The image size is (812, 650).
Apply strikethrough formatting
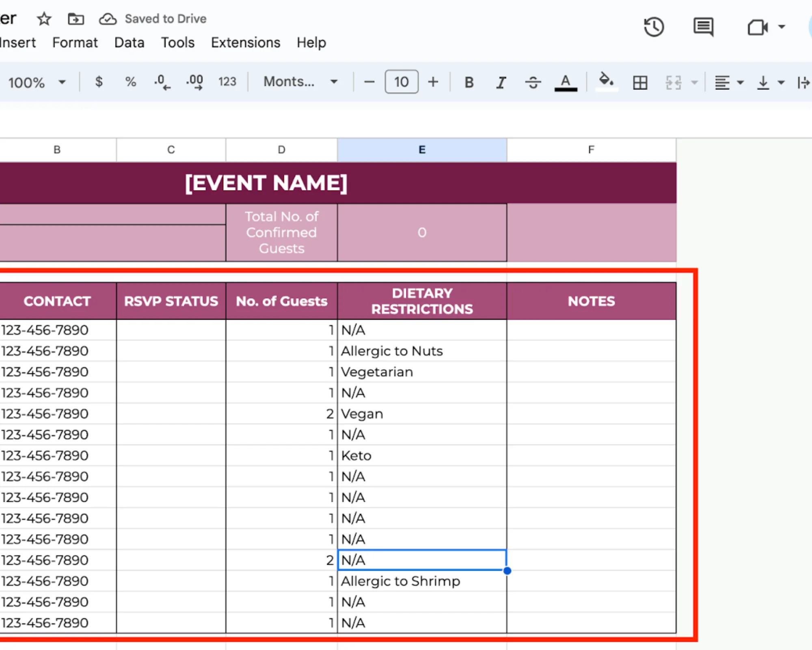(533, 82)
